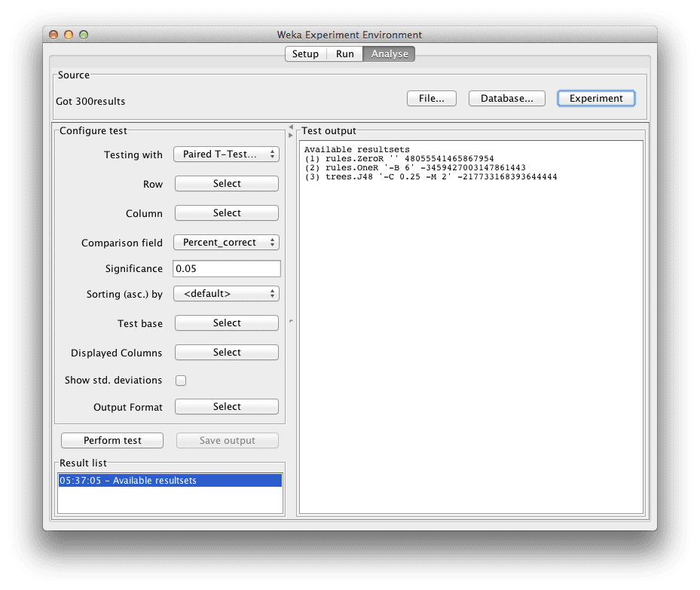
Task: Select the 05:37:05 Available resultsets entry
Action: [x=170, y=480]
